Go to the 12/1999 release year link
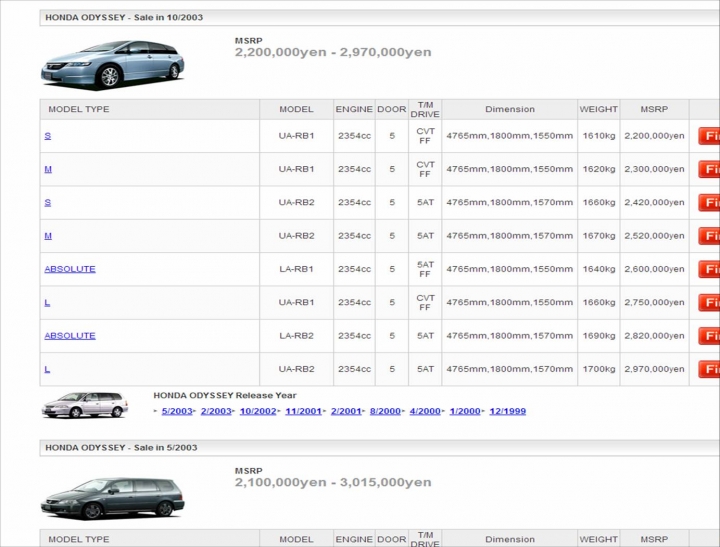The image size is (720, 547). tap(507, 411)
